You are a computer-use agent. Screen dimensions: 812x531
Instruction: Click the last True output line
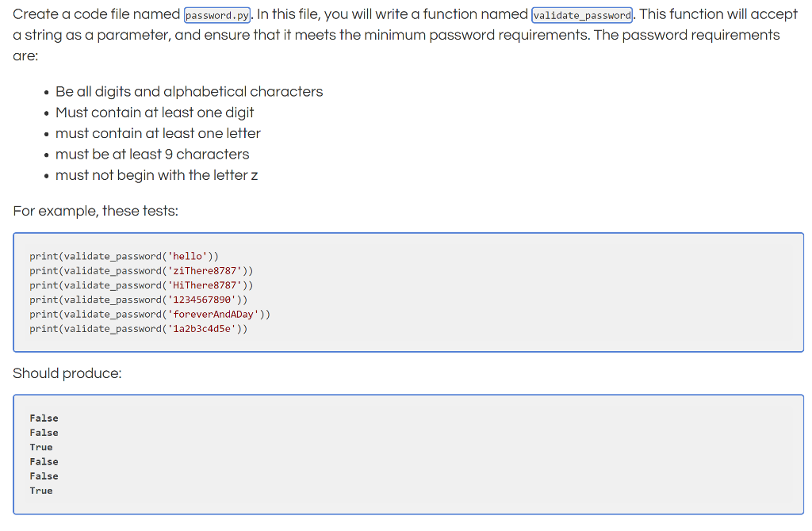pyautogui.click(x=41, y=490)
